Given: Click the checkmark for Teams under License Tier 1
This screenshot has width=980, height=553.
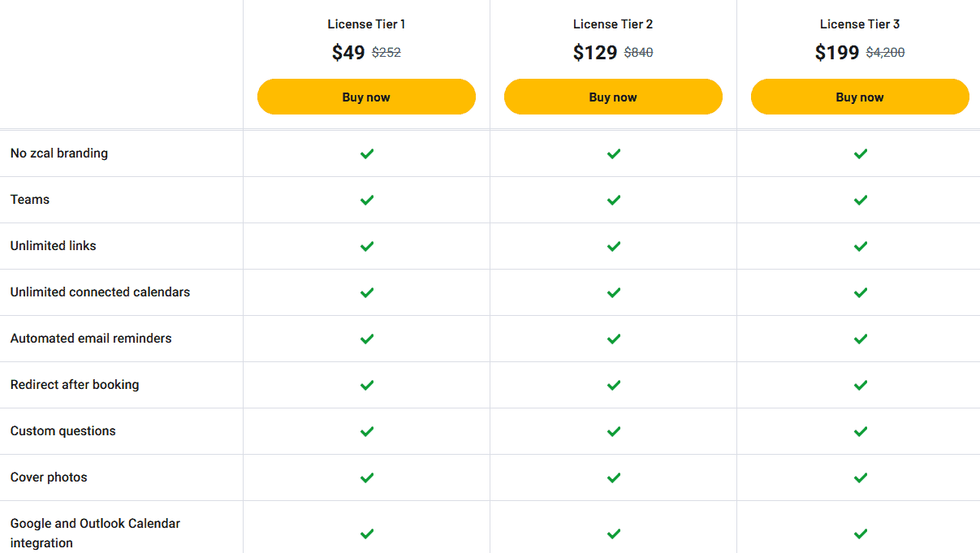Looking at the screenshot, I should (366, 200).
